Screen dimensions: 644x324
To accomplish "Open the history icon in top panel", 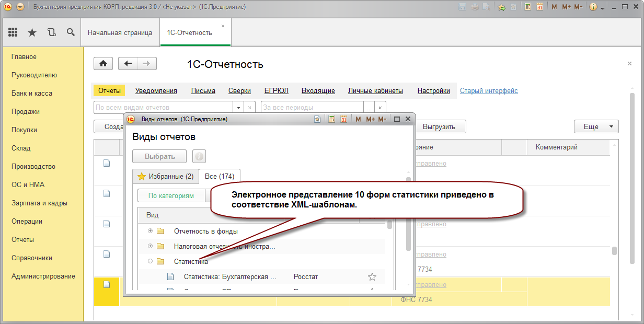I will click(x=51, y=32).
